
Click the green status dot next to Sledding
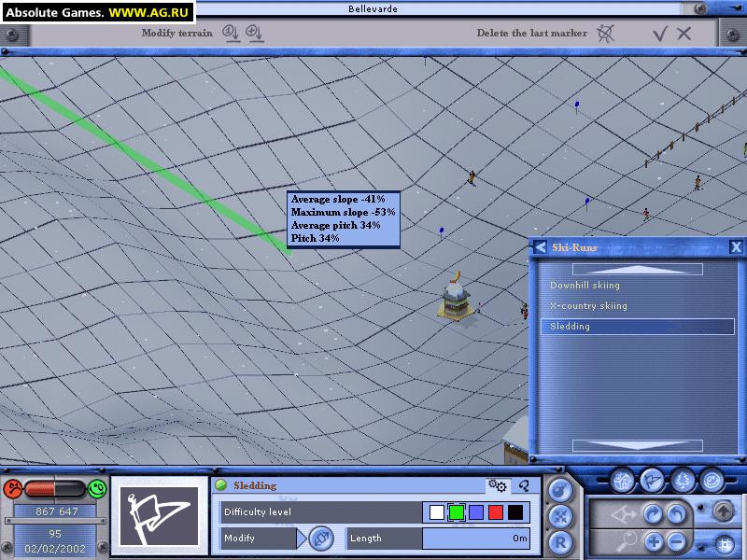(220, 485)
